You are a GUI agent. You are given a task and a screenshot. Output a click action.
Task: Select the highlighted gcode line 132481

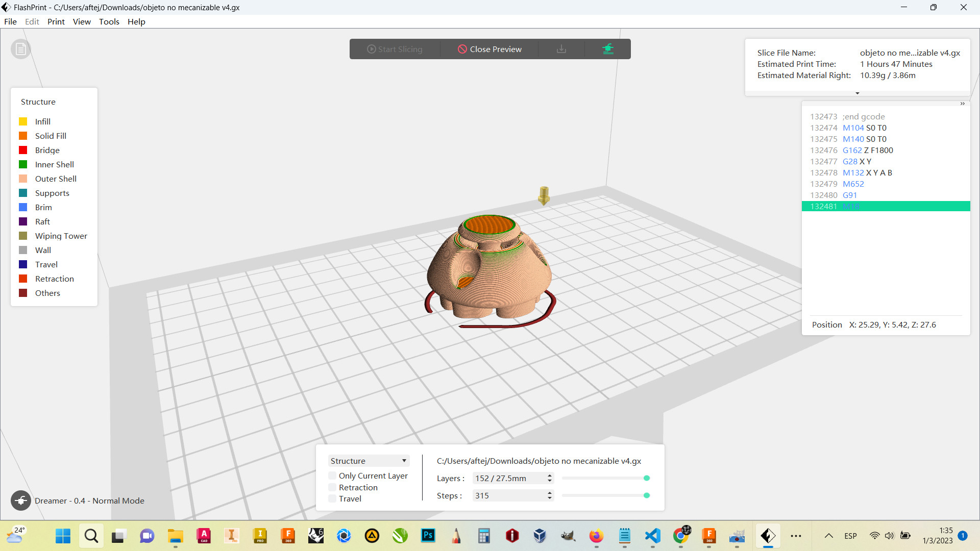[886, 206]
